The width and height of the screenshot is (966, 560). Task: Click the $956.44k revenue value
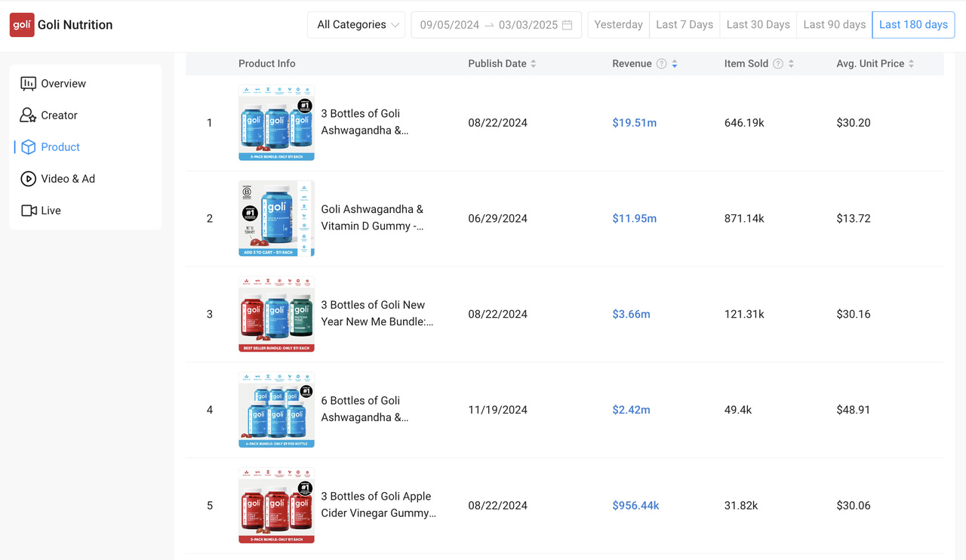pos(636,506)
